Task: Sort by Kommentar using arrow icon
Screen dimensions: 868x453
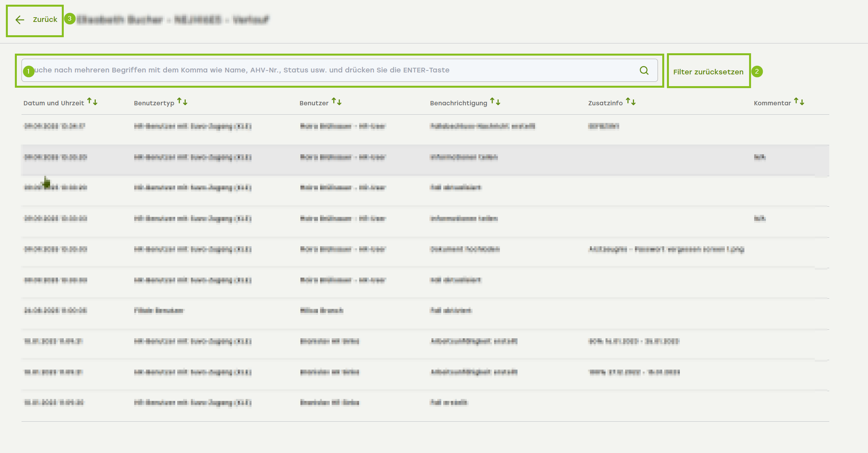Action: click(799, 102)
